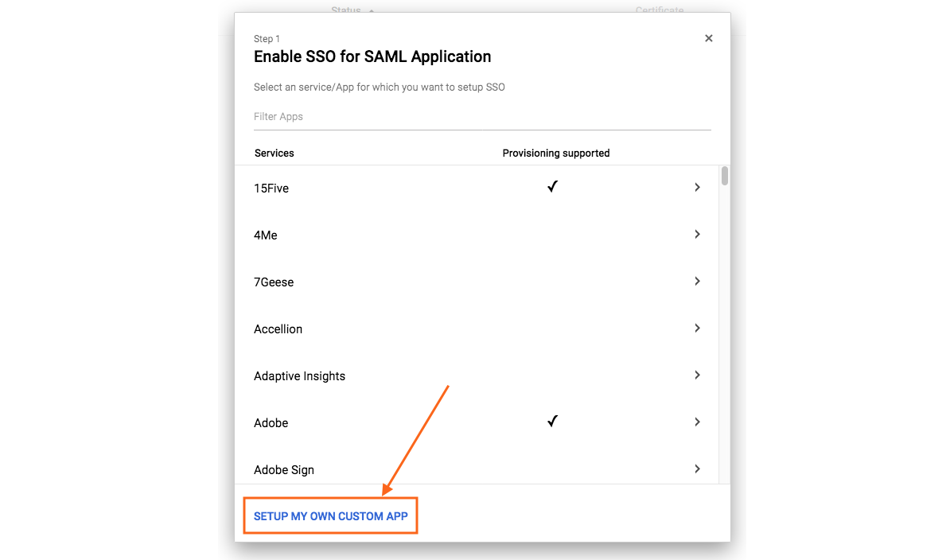
Task: Click the chevron on the 7Geese row
Action: point(697,281)
